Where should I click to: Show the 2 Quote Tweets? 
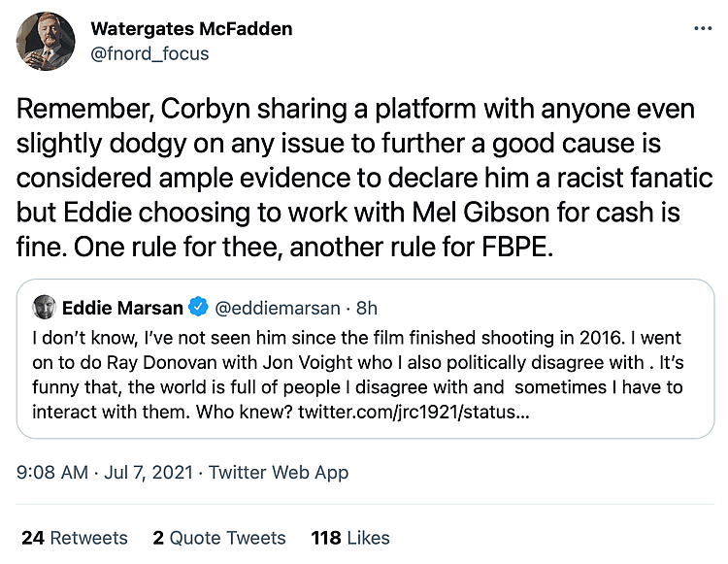(219, 537)
